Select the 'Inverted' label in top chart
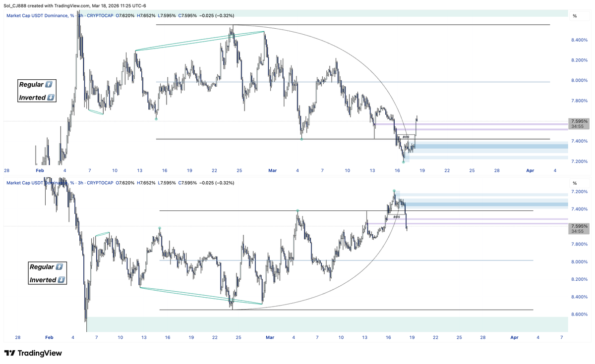Screen dimensions: 595x364 [x=37, y=98]
